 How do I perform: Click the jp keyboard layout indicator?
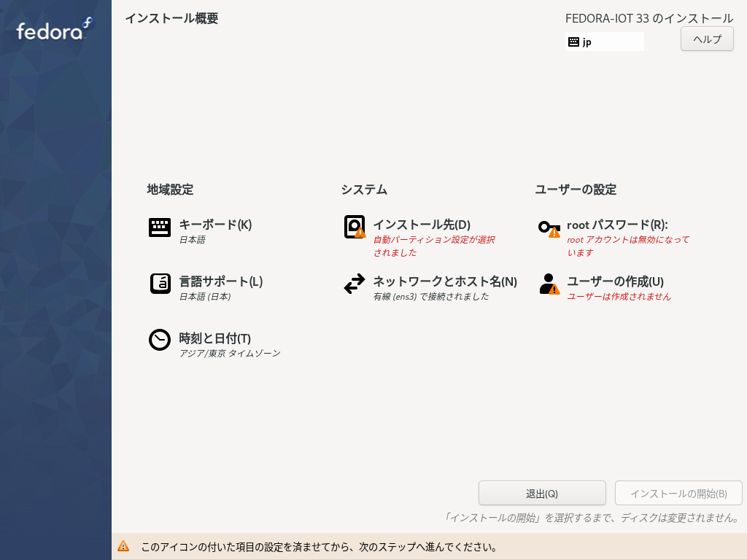tap(605, 42)
